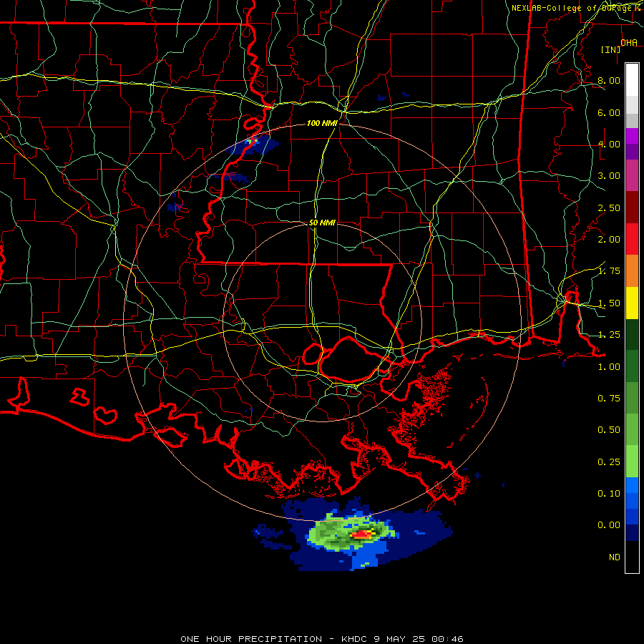Click the 50 NMI range ring label

click(x=322, y=223)
